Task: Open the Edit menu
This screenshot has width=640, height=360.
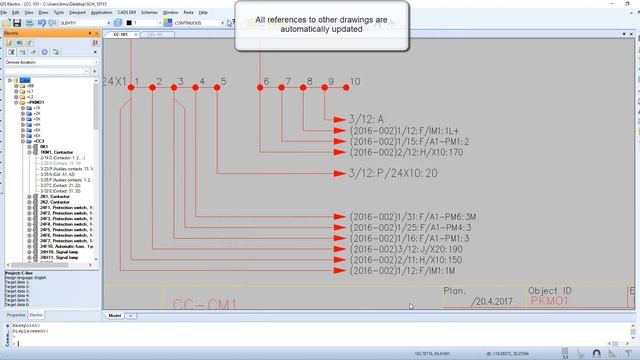Action: [16, 13]
